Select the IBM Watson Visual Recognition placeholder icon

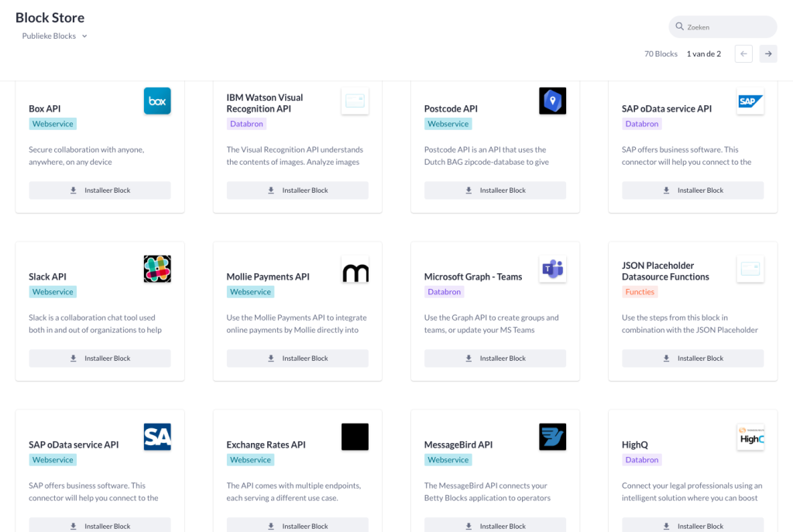pos(355,101)
